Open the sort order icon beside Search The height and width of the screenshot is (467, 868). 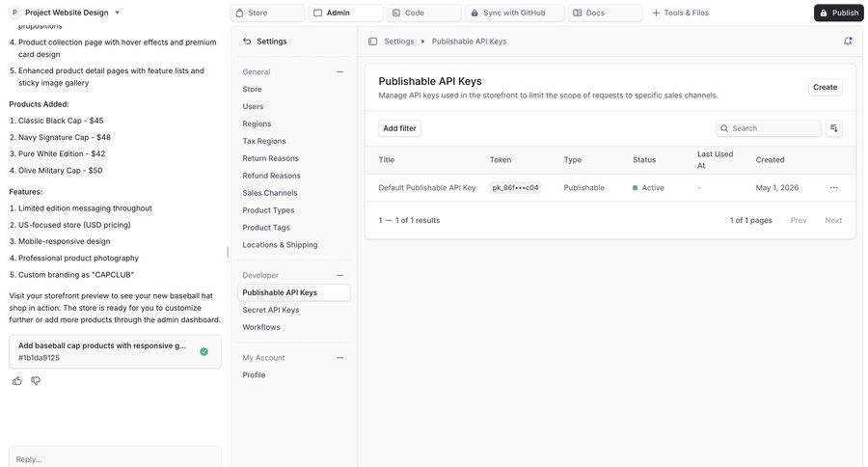click(833, 128)
